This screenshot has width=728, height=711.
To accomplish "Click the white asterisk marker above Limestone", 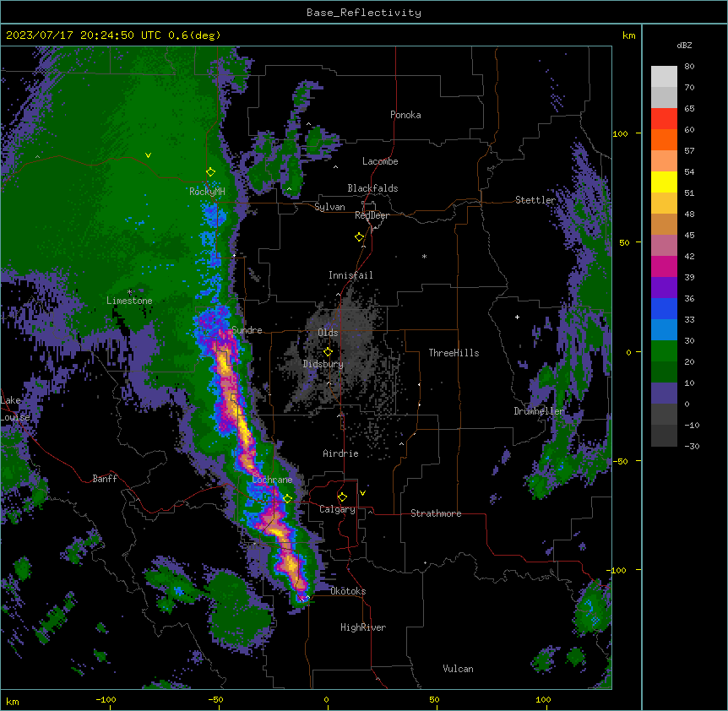I will point(129,292).
